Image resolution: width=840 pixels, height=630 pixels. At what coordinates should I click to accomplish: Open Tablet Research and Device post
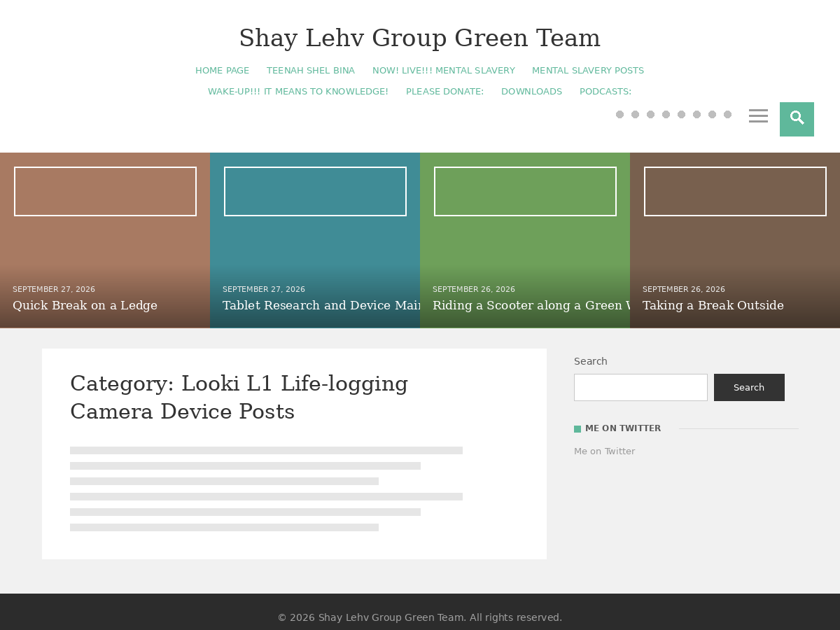[321, 305]
